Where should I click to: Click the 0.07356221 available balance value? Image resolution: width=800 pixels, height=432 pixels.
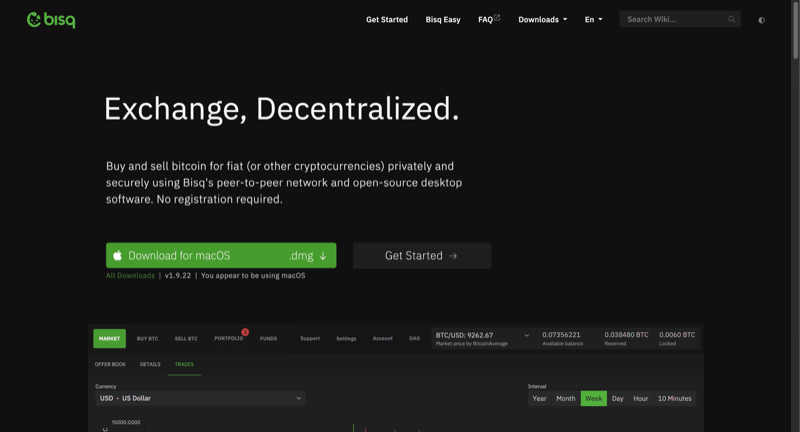(561, 335)
